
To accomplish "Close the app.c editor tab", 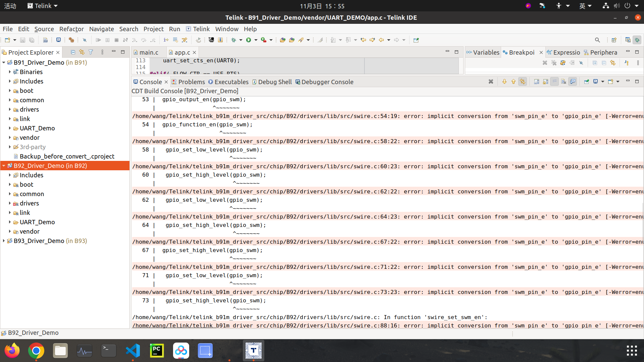I will (194, 52).
